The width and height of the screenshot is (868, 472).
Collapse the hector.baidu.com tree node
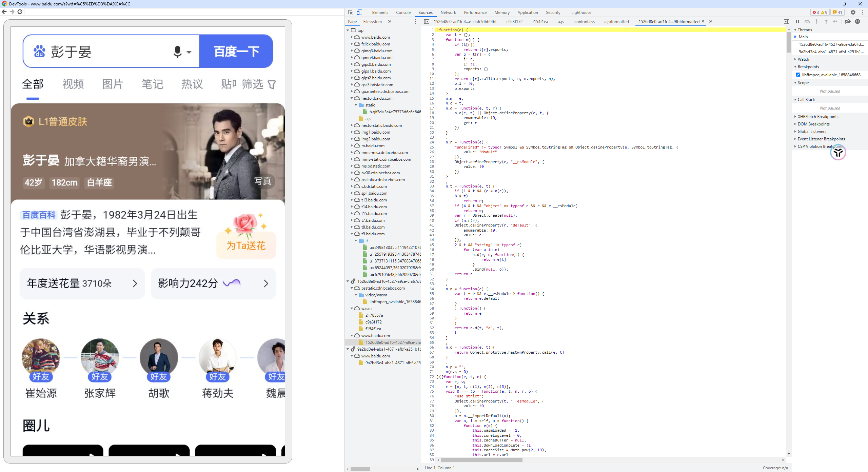point(352,98)
